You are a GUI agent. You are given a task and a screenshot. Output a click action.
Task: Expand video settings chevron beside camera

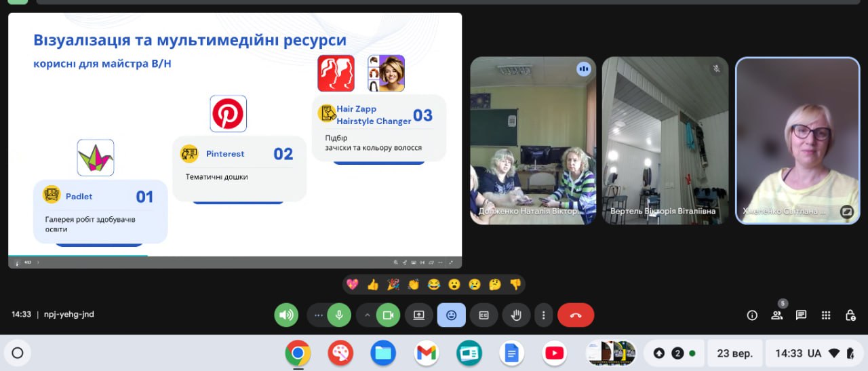click(368, 315)
